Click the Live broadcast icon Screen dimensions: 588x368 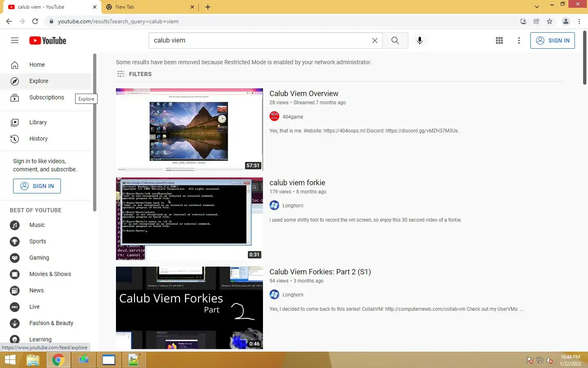point(15,307)
